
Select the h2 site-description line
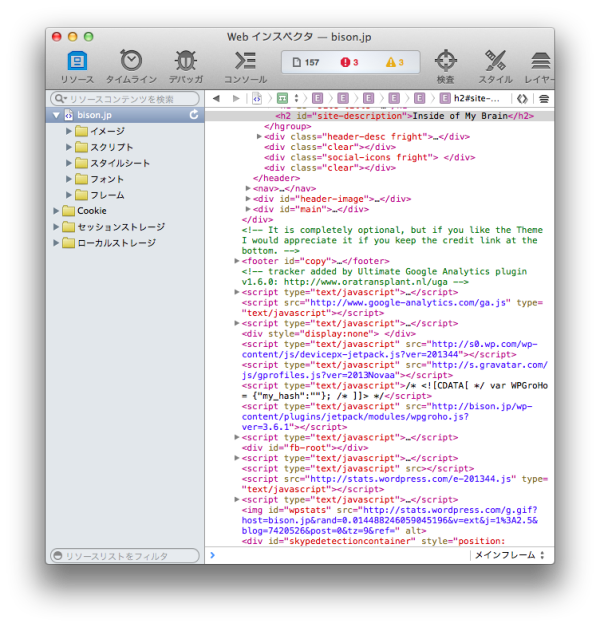coord(379,116)
